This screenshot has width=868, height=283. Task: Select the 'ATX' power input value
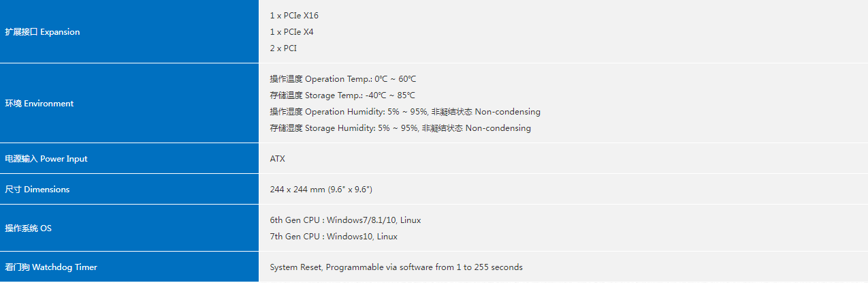278,159
